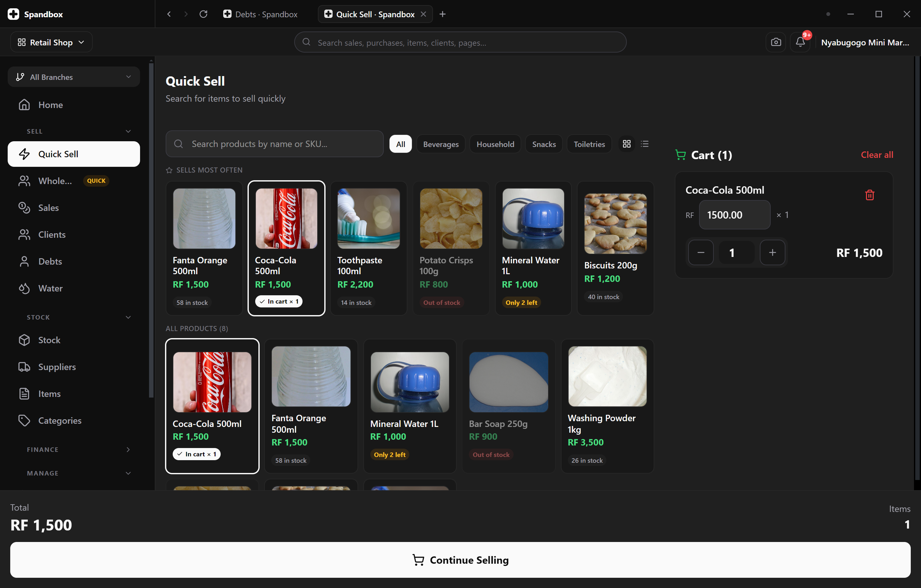Open a new tab with plus icon
This screenshot has height=588, width=921.
pyautogui.click(x=443, y=14)
